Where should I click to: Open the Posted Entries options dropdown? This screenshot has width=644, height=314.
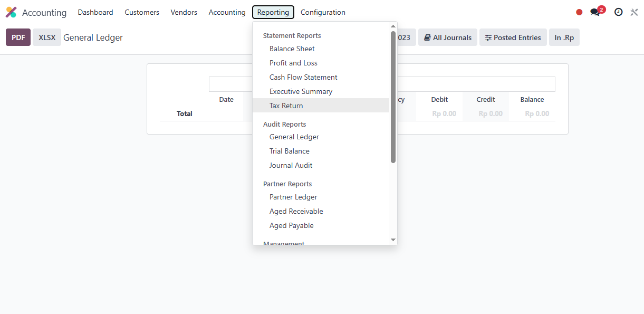513,37
